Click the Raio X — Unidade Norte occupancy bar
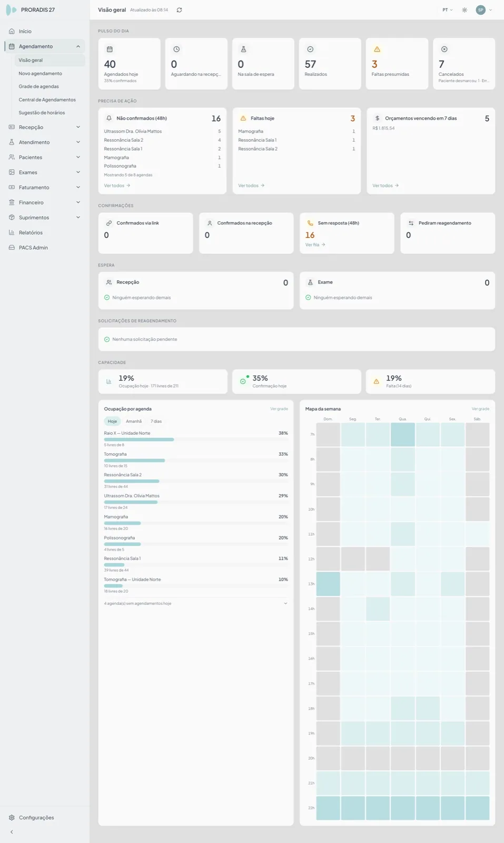 [196, 439]
